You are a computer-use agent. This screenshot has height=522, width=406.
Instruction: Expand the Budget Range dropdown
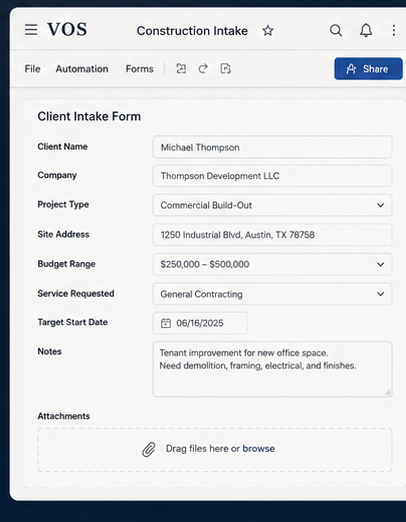(380, 264)
